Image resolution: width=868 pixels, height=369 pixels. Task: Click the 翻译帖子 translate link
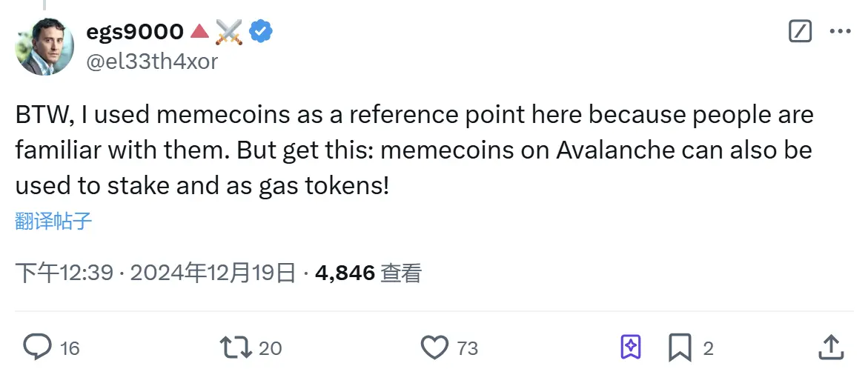coord(53,221)
